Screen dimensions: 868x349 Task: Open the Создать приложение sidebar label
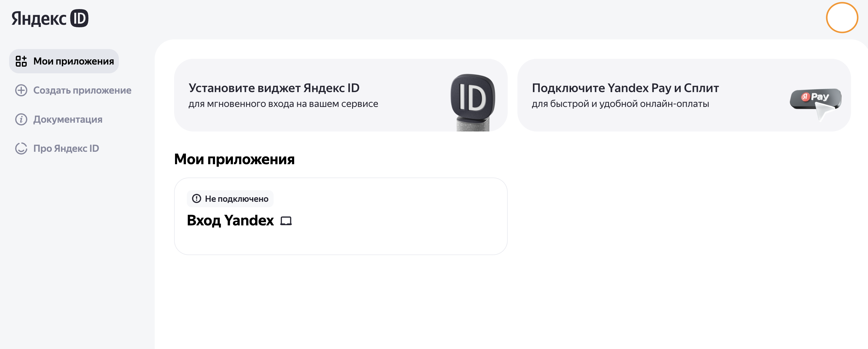tap(82, 90)
